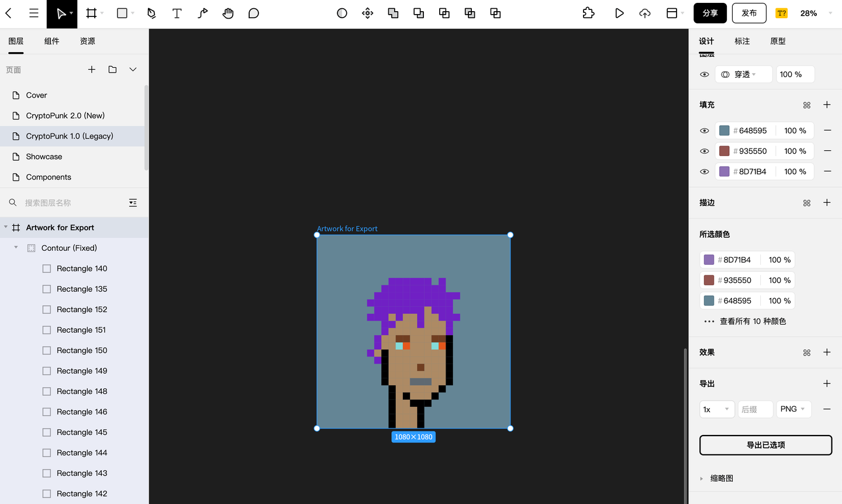Image resolution: width=842 pixels, height=504 pixels.
Task: Click the cloud upload icon
Action: pyautogui.click(x=645, y=13)
